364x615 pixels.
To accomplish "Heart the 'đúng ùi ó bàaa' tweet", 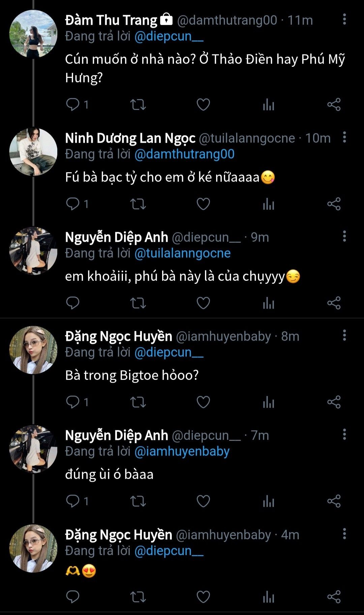I will (x=203, y=501).
